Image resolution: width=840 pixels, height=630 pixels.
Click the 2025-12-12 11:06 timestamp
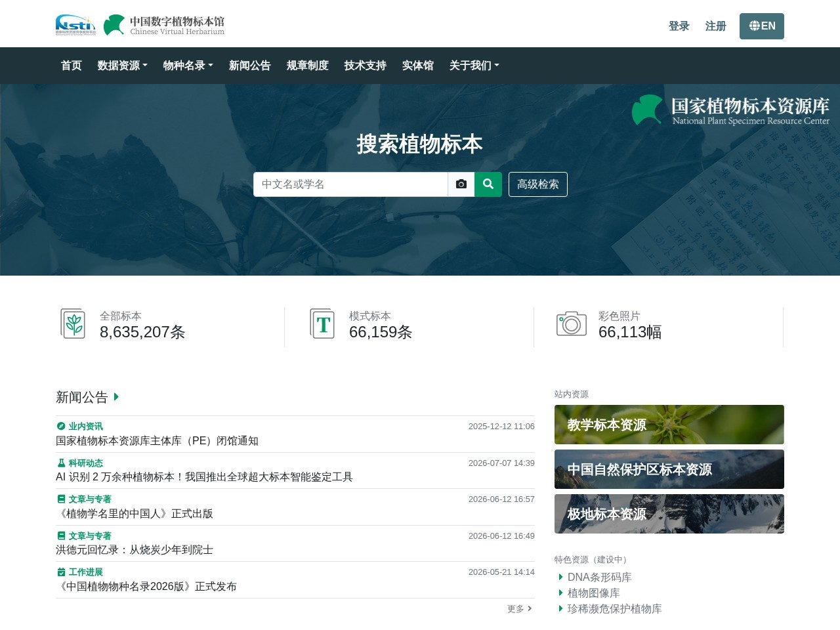click(x=501, y=427)
